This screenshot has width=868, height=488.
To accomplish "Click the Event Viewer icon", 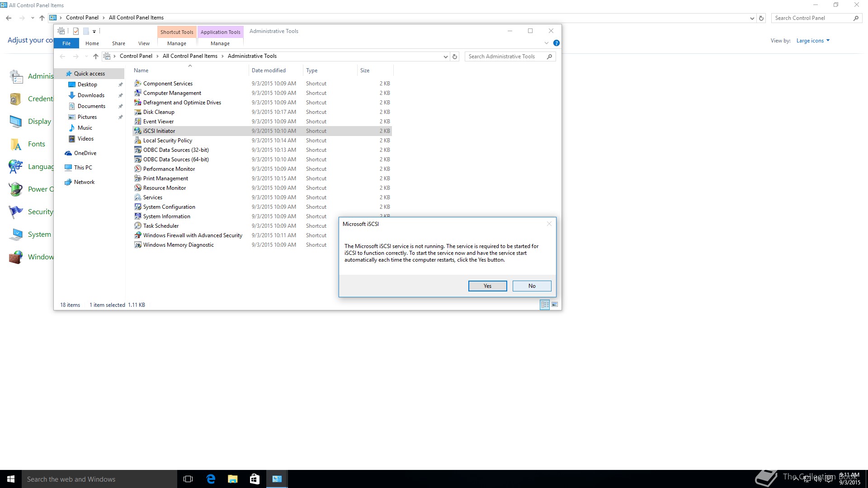I will 138,122.
